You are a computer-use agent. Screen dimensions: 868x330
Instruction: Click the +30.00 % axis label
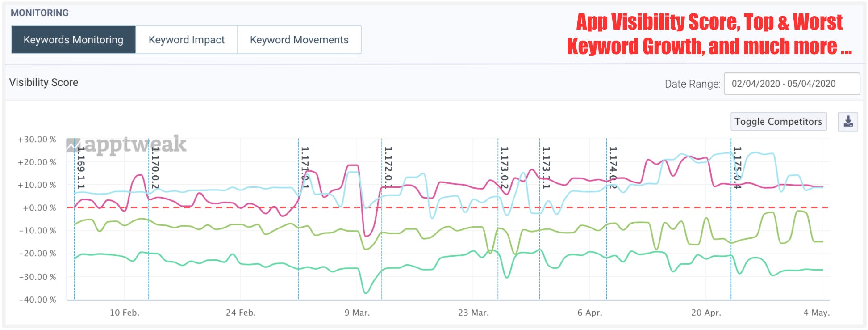37,140
